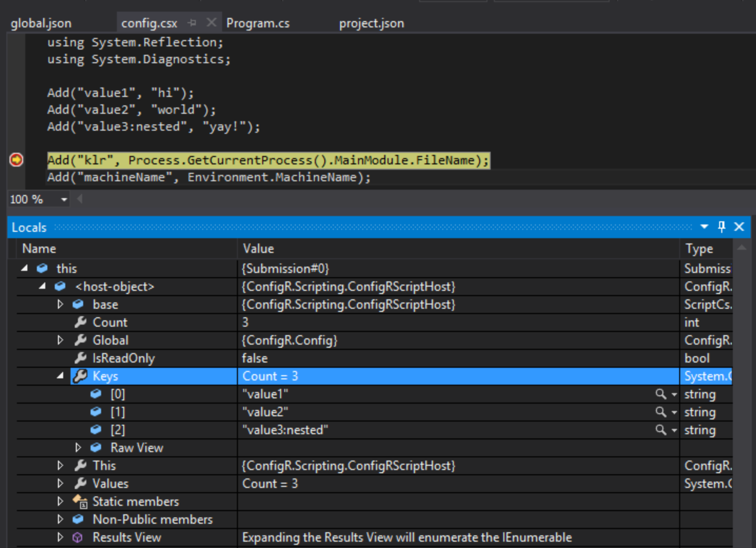Click the Non-Public members cube icon
Screen dimensions: 756x548
pyautogui.click(x=78, y=519)
